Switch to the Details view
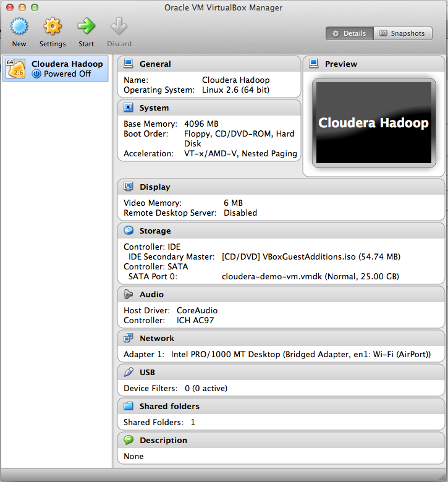Screen dimensions: 448x482 click(x=350, y=33)
